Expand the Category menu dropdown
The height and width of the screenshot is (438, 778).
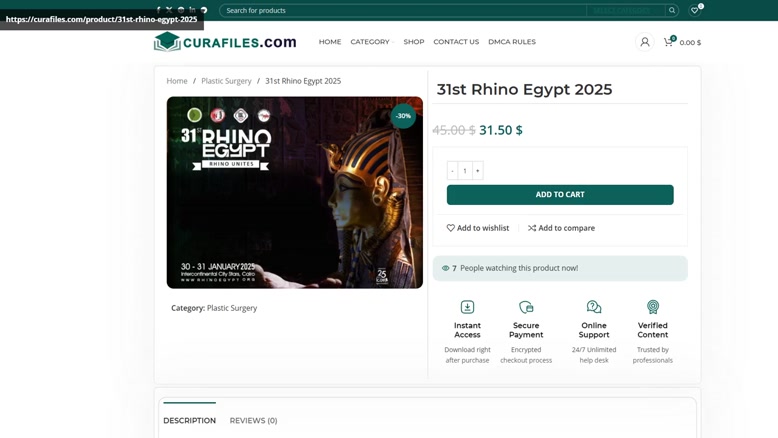point(372,42)
